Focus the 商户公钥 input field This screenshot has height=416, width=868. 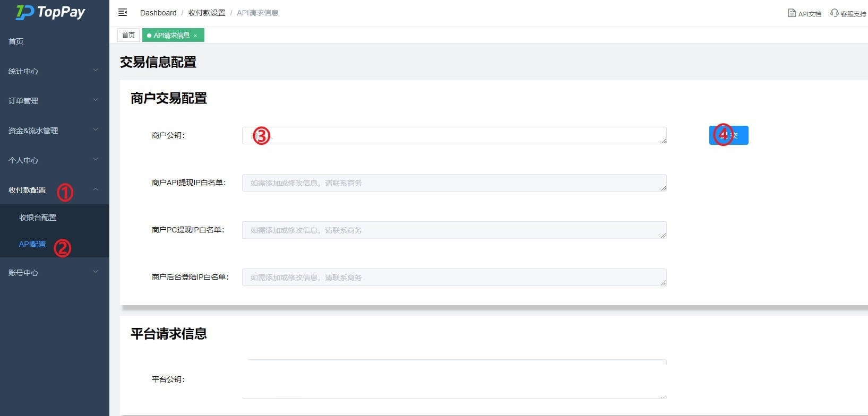click(454, 135)
